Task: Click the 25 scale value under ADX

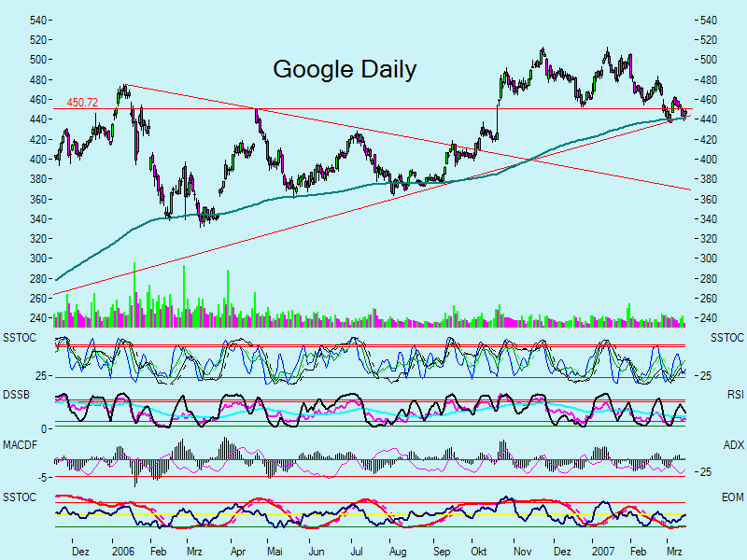Action: click(706, 472)
